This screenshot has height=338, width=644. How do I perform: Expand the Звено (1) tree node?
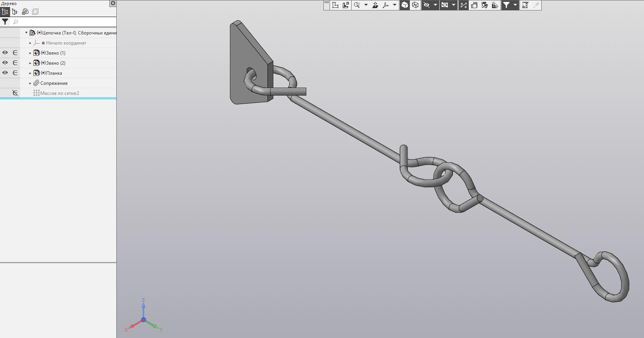point(30,53)
